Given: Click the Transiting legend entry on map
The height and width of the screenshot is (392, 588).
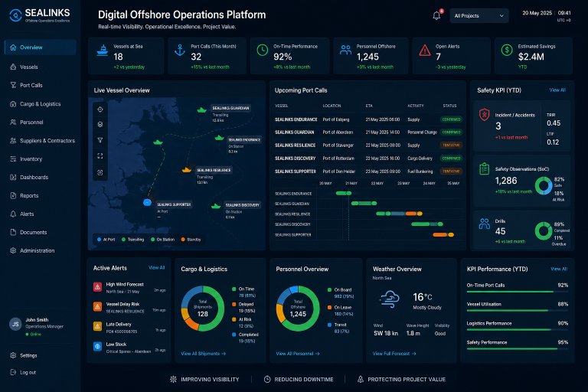Looking at the screenshot, I should [x=132, y=240].
